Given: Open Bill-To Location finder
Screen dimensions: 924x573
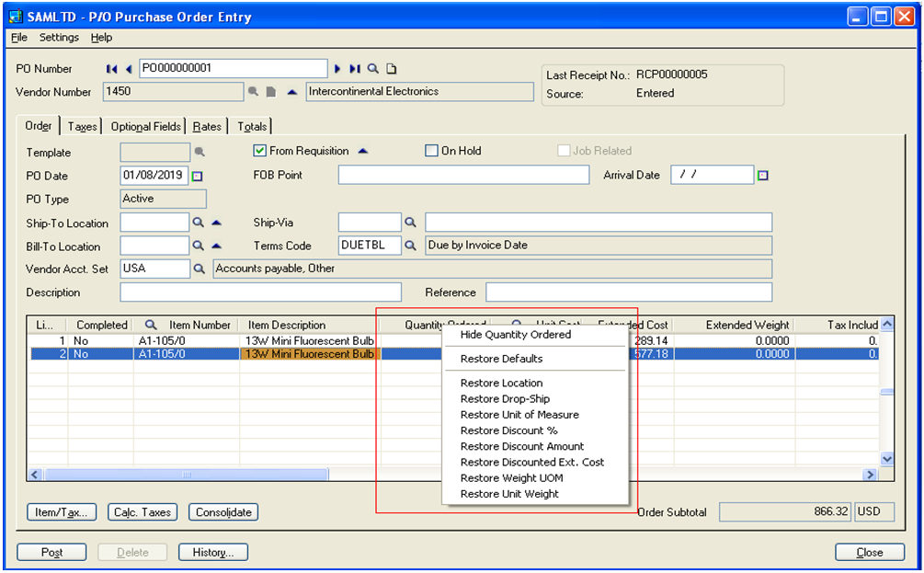Looking at the screenshot, I should coord(198,246).
